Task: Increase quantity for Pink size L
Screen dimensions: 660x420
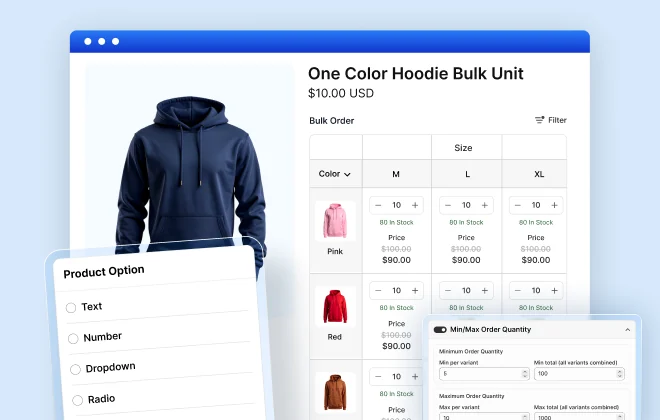Action: (485, 205)
